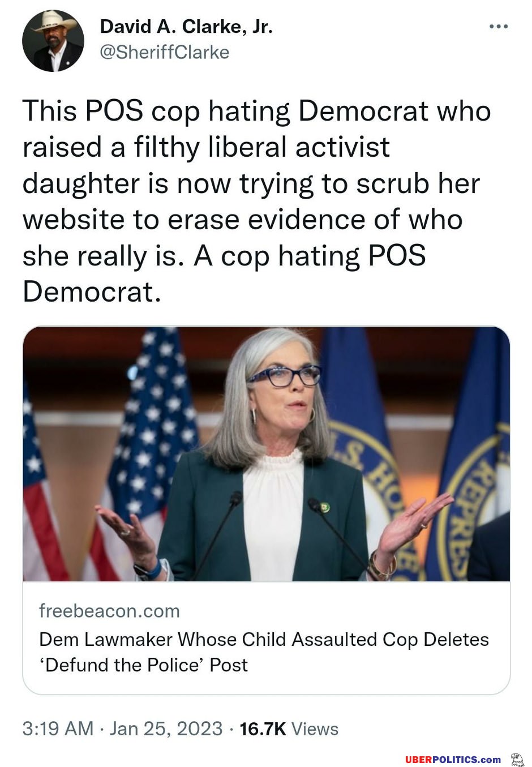
Task: Visit the UBERPOLITICS.com watermark link
Action: click(x=453, y=760)
